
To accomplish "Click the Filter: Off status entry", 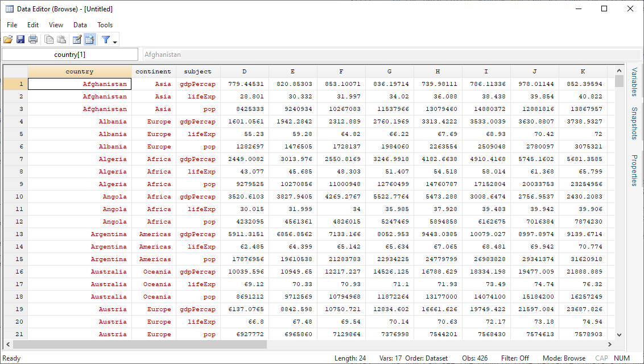I will [x=515, y=358].
